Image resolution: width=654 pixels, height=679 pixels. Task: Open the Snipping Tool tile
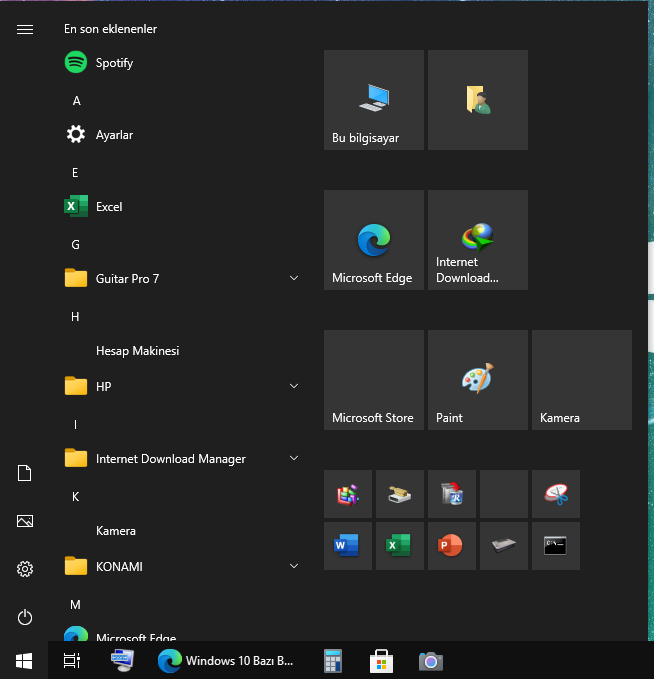tap(555, 493)
